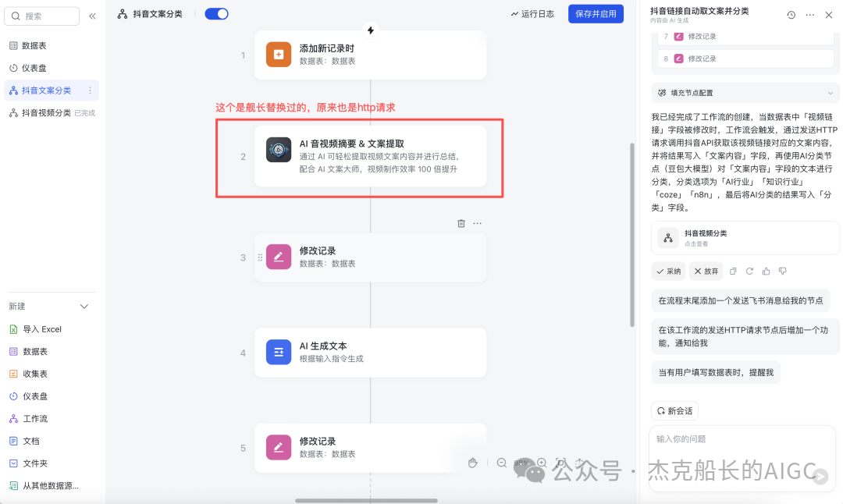Collapse the 新建 section chevron
The width and height of the screenshot is (843, 504).
(x=84, y=307)
